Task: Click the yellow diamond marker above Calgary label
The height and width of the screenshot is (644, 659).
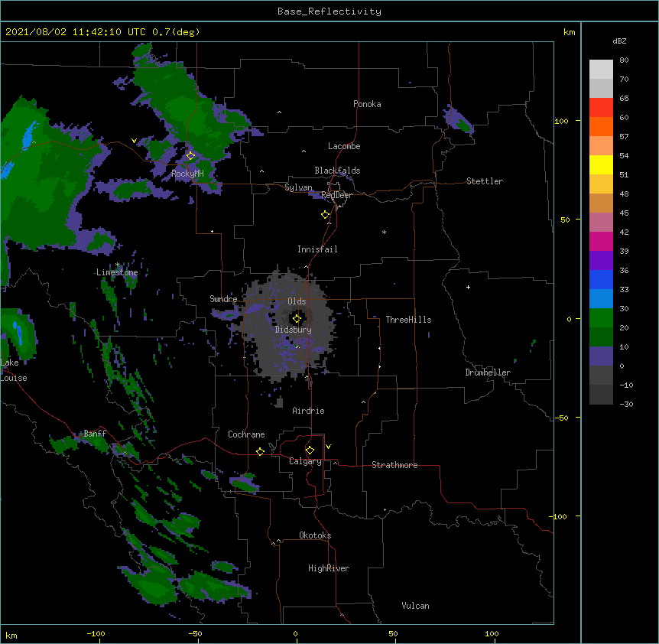Action: point(310,450)
